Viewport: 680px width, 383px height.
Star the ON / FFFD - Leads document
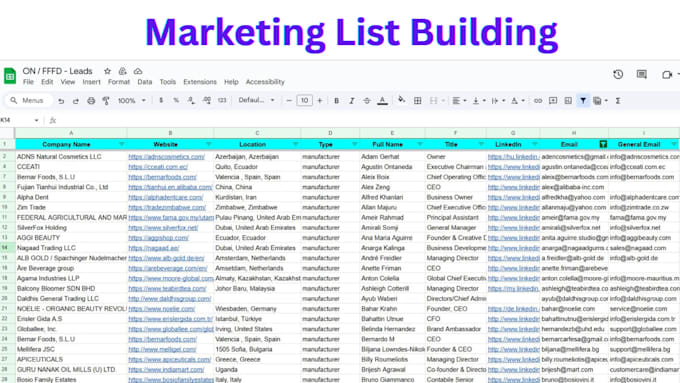pos(107,71)
